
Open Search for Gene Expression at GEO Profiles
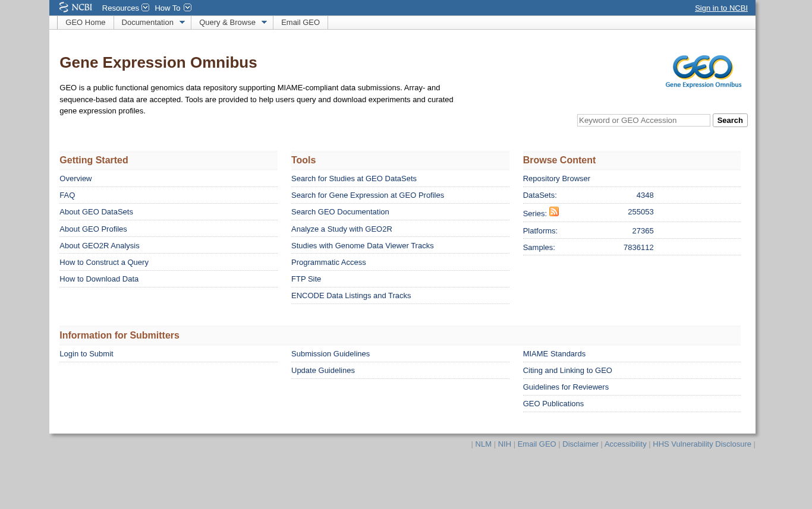point(367,195)
